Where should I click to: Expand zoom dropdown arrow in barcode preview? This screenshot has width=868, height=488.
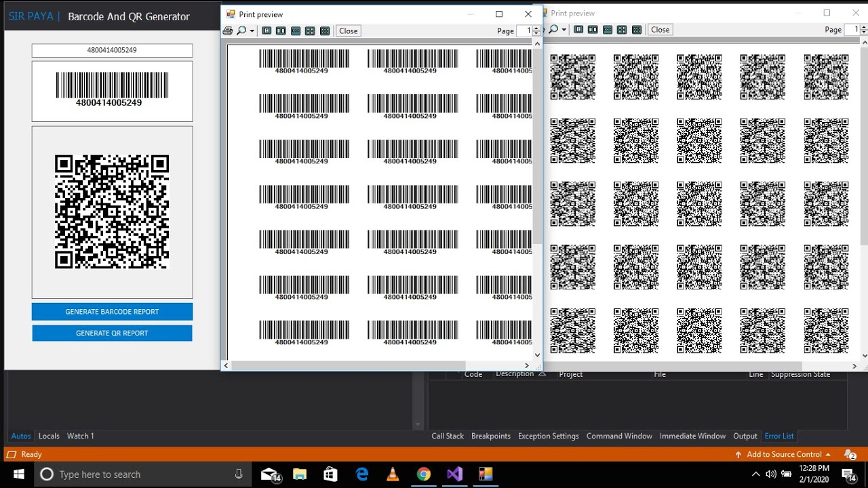point(252,30)
